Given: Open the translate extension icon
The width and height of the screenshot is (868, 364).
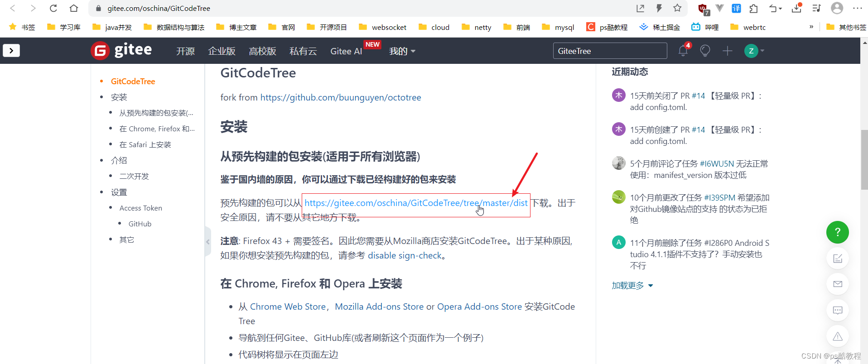Looking at the screenshot, I should tap(736, 8).
